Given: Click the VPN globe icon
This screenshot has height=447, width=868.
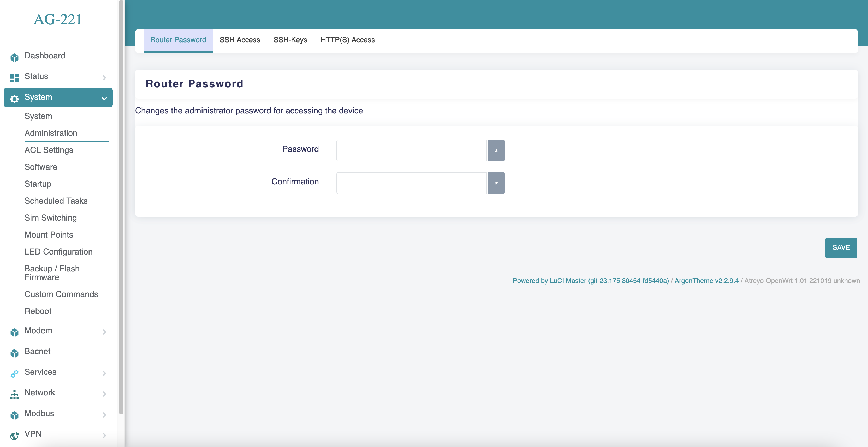Looking at the screenshot, I should click(x=14, y=436).
